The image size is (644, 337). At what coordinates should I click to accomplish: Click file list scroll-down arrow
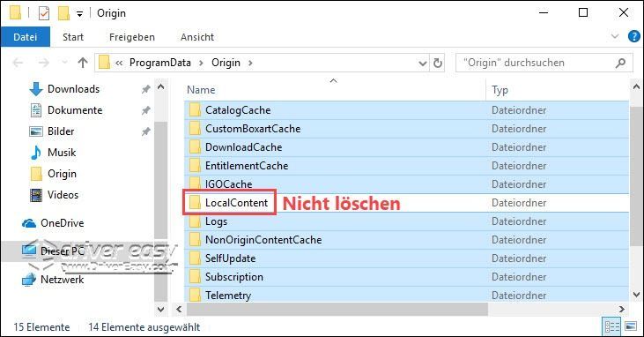636,295
